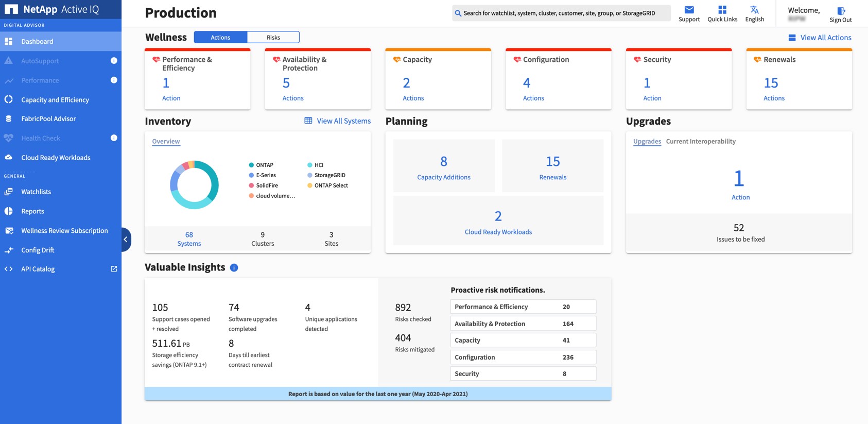Click the Wellness Review Subscription envelope icon
Screen dimensions: 868x424
9,230
